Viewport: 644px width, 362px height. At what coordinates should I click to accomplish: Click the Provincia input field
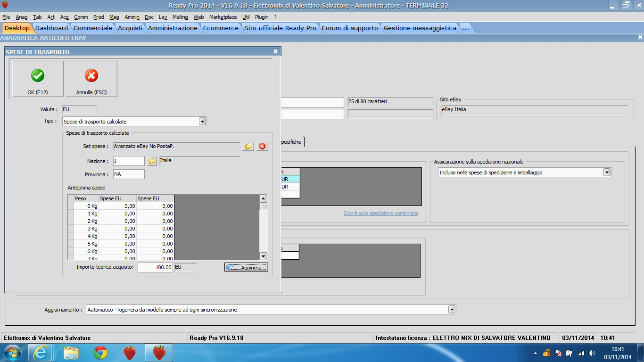point(129,174)
